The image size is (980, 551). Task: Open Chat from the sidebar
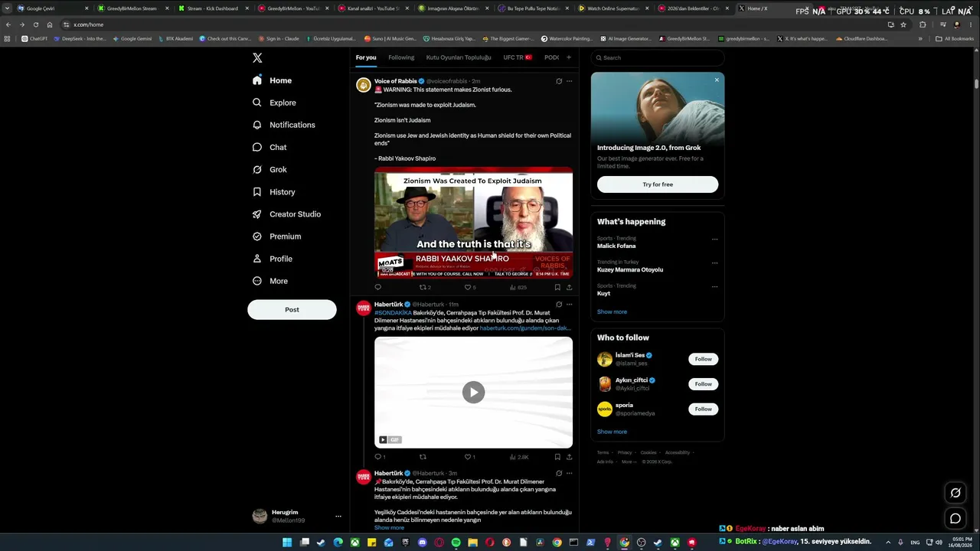tap(269, 147)
